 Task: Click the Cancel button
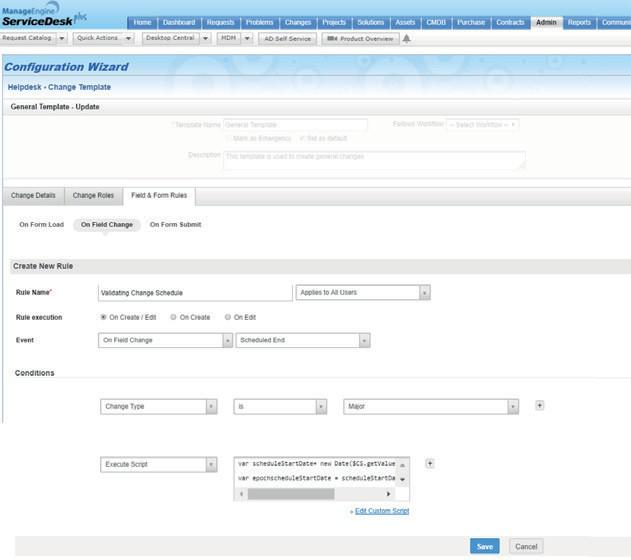tap(526, 546)
